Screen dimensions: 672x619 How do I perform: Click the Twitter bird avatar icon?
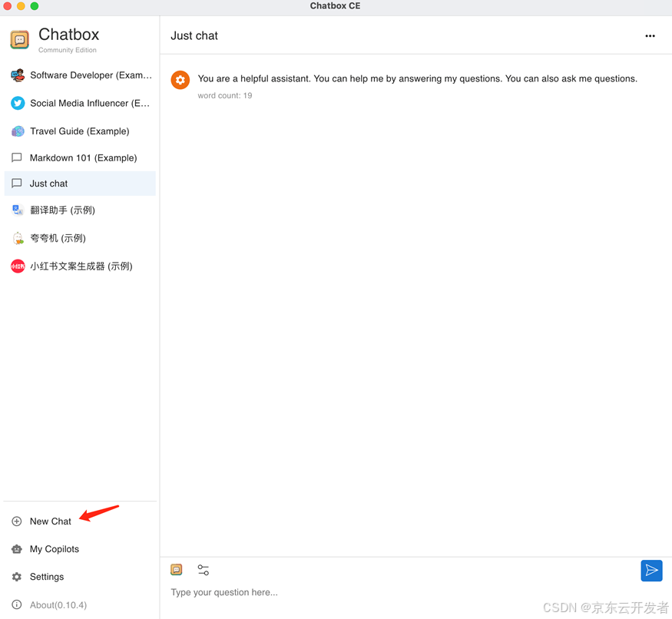pyautogui.click(x=18, y=104)
